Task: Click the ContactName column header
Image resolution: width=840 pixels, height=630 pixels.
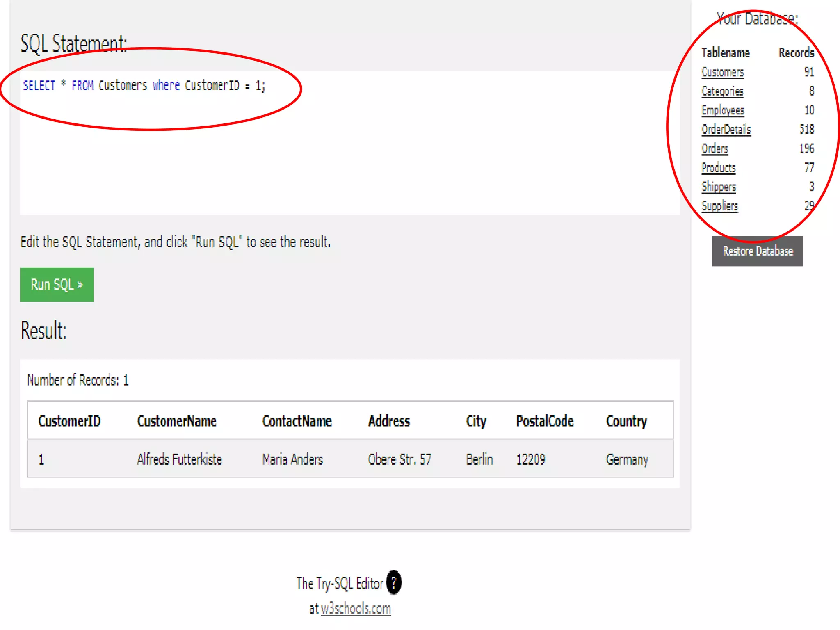Action: (297, 421)
